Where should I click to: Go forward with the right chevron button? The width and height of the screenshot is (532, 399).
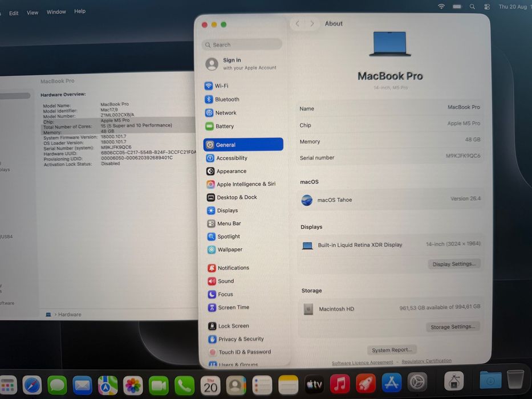click(x=312, y=23)
